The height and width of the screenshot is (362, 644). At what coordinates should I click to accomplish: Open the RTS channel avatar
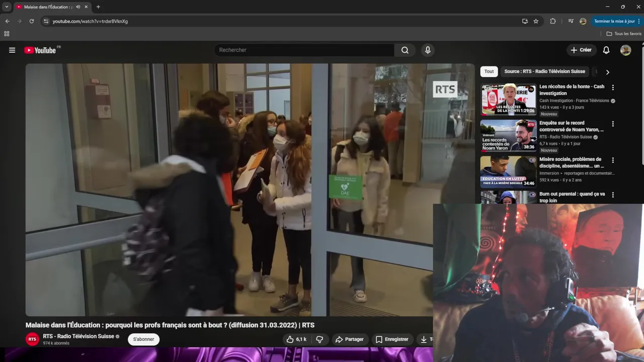(32, 339)
